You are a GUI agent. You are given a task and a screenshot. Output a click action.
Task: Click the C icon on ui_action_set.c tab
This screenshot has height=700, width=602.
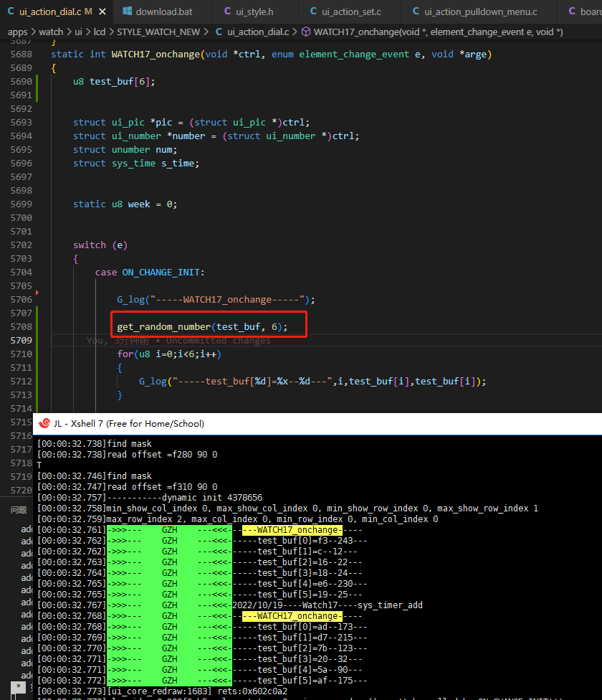coord(313,11)
